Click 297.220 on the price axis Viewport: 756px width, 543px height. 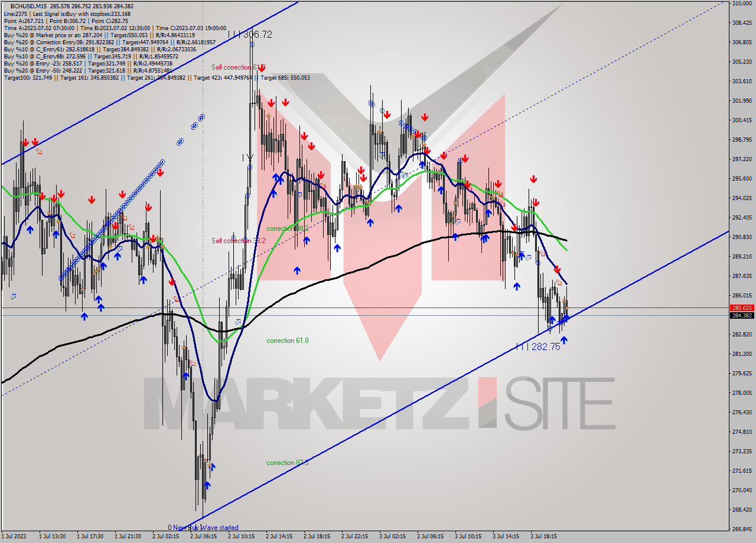coord(742,159)
